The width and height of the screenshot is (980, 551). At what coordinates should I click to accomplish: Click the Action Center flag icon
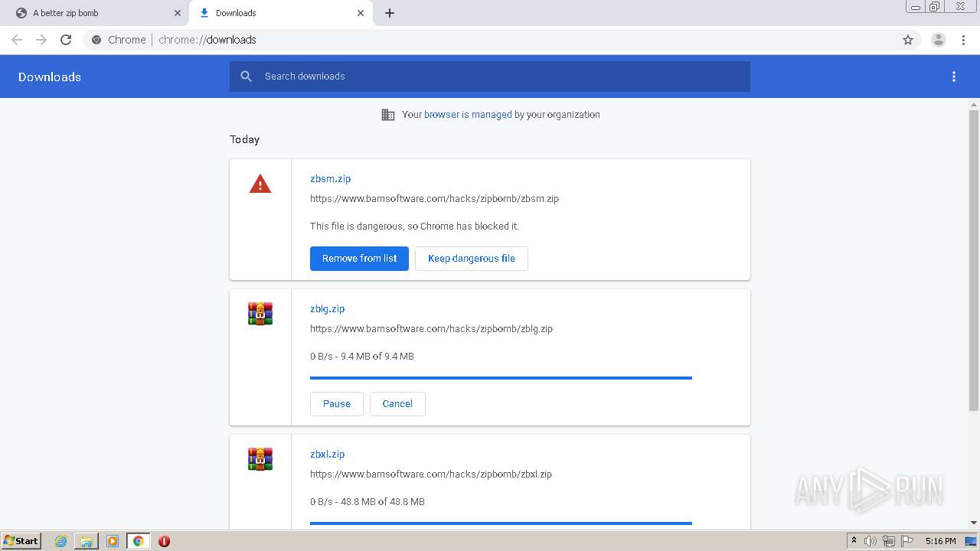(x=907, y=541)
